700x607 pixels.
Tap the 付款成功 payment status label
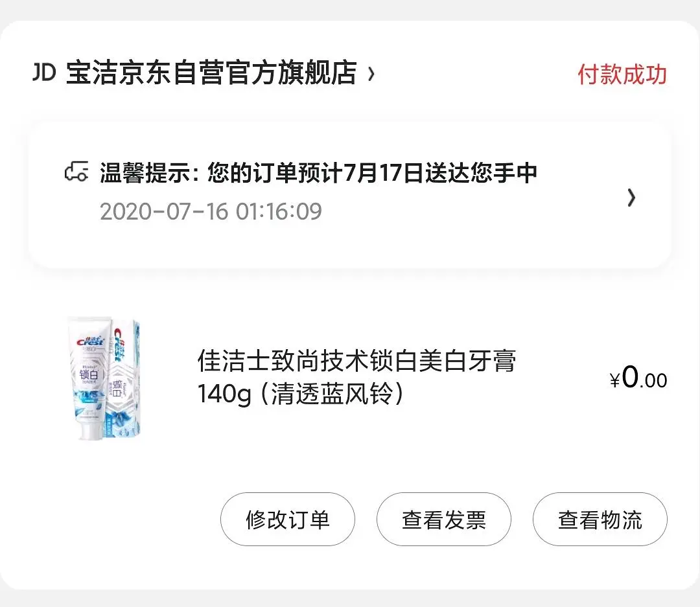(x=622, y=74)
